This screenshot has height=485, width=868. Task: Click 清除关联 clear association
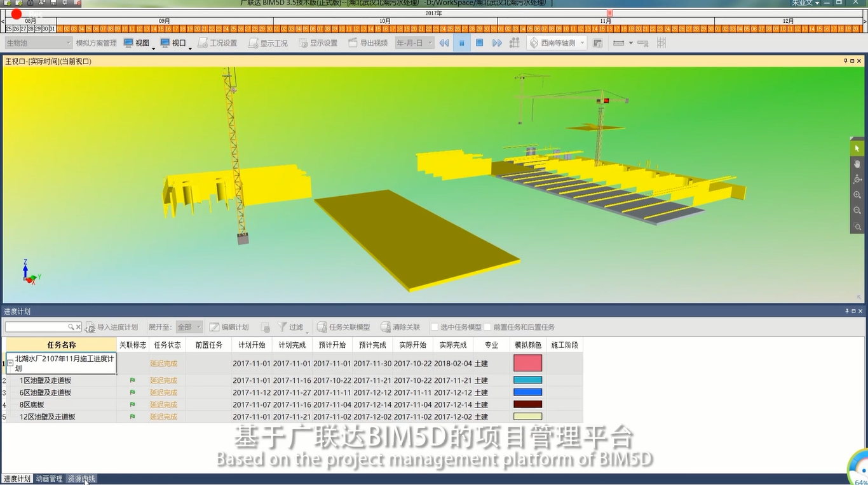pyautogui.click(x=400, y=327)
